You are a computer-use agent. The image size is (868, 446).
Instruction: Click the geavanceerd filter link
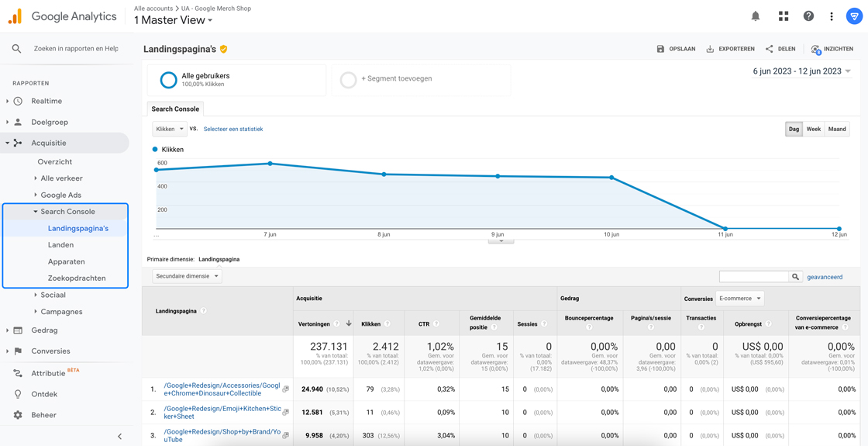pyautogui.click(x=825, y=276)
